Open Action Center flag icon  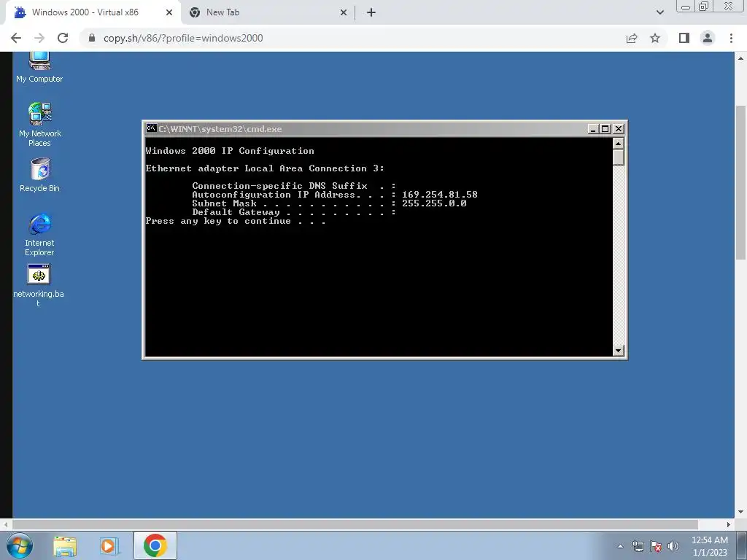(x=656, y=546)
